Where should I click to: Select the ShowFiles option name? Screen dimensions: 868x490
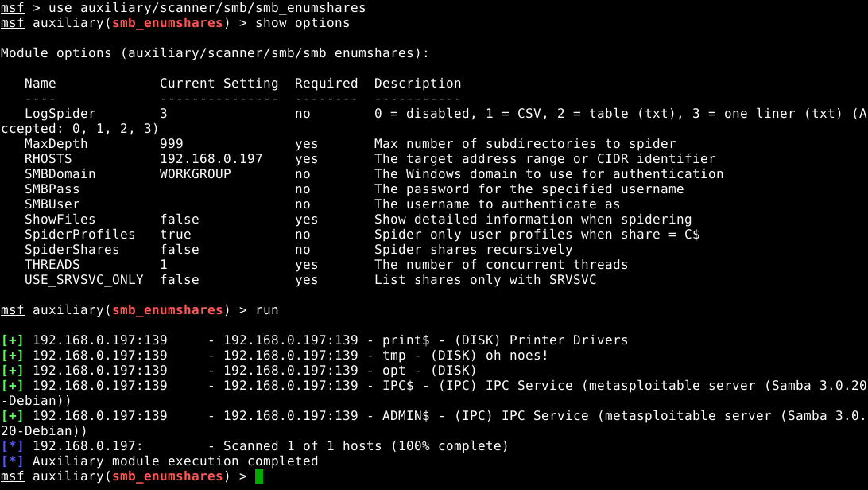click(x=60, y=220)
